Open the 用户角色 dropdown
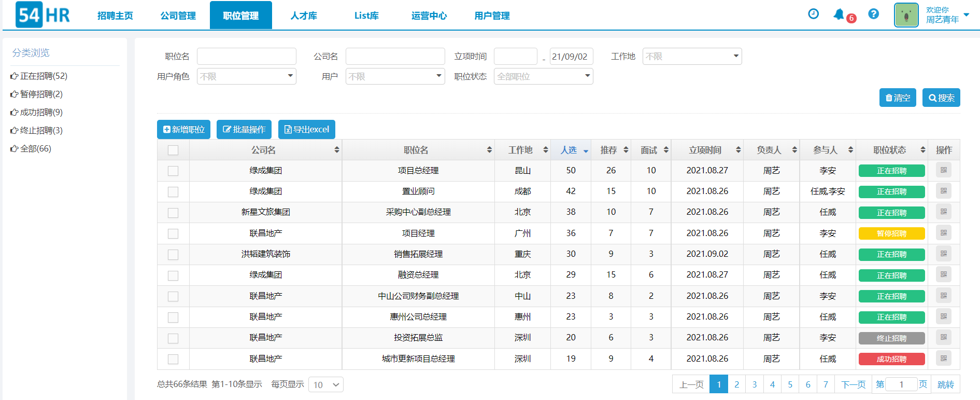 coord(246,76)
